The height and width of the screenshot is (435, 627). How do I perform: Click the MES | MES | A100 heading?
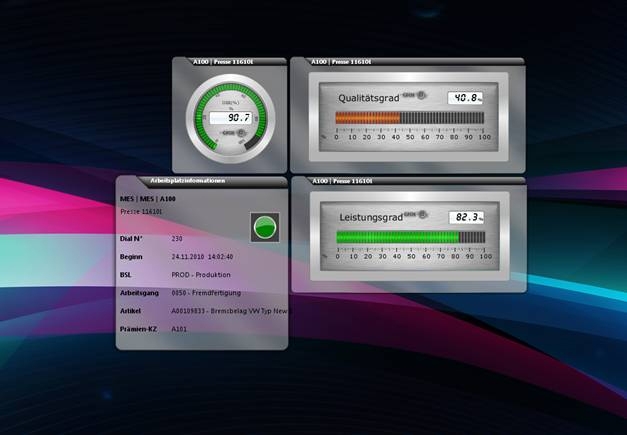(145, 201)
